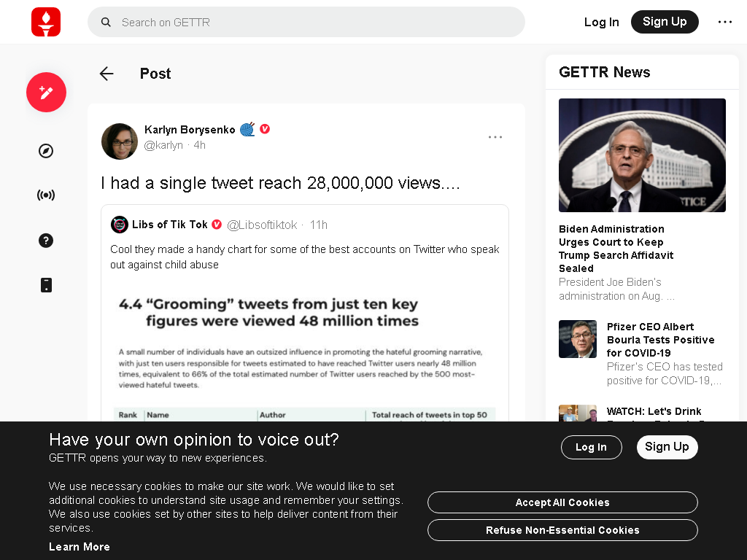Expand the post options three-dot menu
This screenshot has width=747, height=560.
495,137
